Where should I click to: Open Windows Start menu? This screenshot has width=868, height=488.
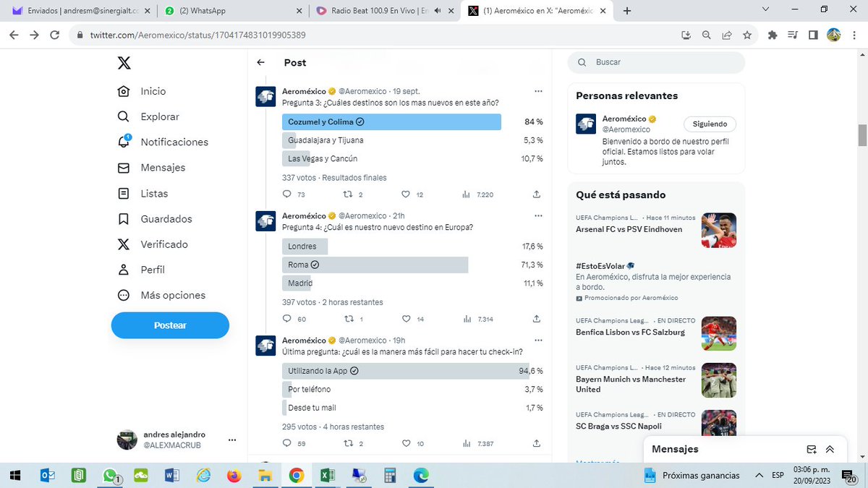pyautogui.click(x=15, y=475)
